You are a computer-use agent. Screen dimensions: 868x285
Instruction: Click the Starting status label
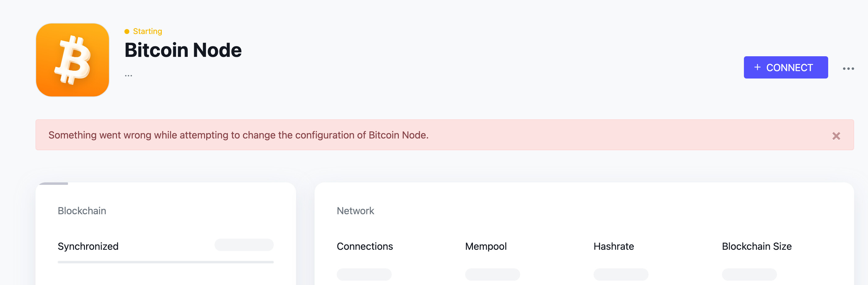[147, 31]
